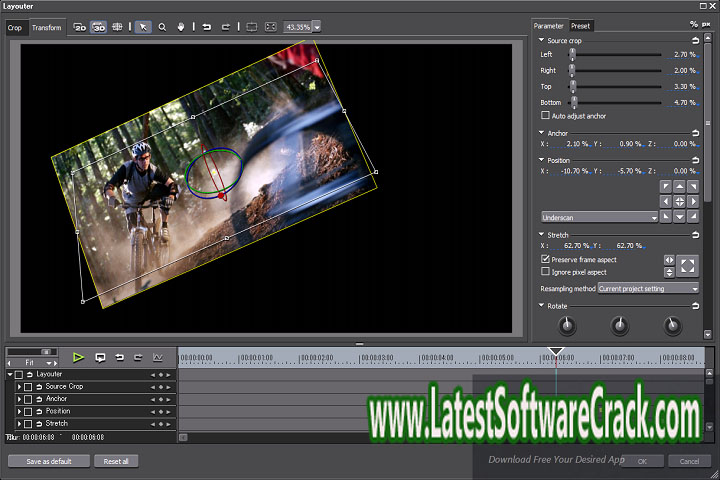
Task: Click the OK button
Action: pyautogui.click(x=642, y=461)
